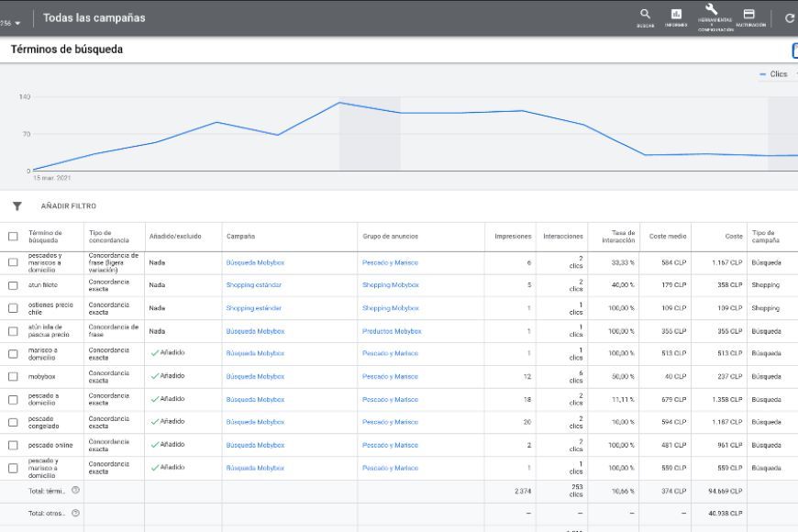Check the row pescado congelado

(13, 422)
